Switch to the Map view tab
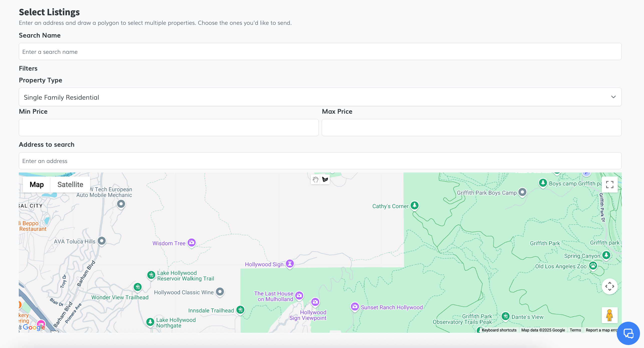Image resolution: width=644 pixels, height=348 pixels. tap(37, 185)
